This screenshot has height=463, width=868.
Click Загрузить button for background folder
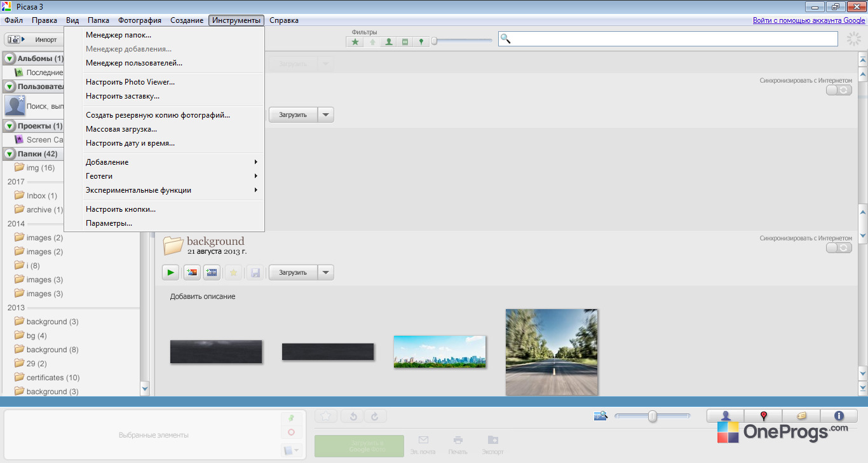point(292,273)
